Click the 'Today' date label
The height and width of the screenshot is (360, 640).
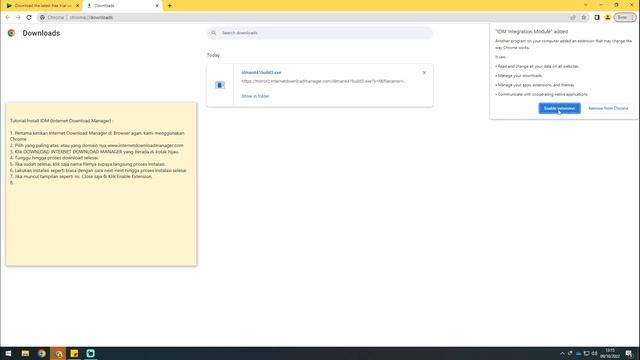(213, 55)
